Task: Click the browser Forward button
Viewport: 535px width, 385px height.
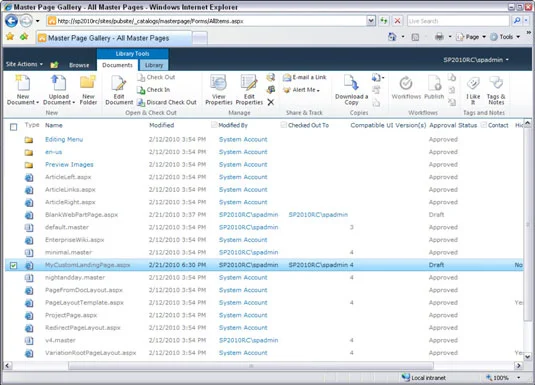Action: pos(26,21)
